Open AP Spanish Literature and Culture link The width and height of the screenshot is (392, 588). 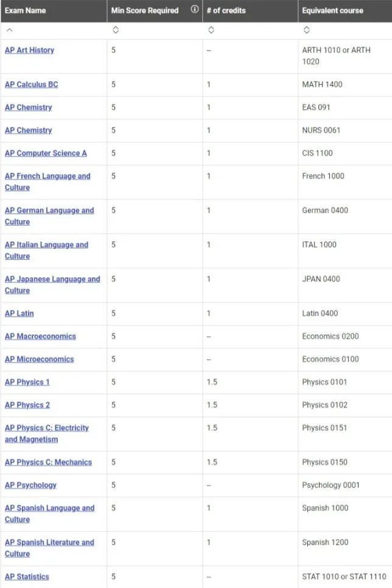pyautogui.click(x=49, y=542)
